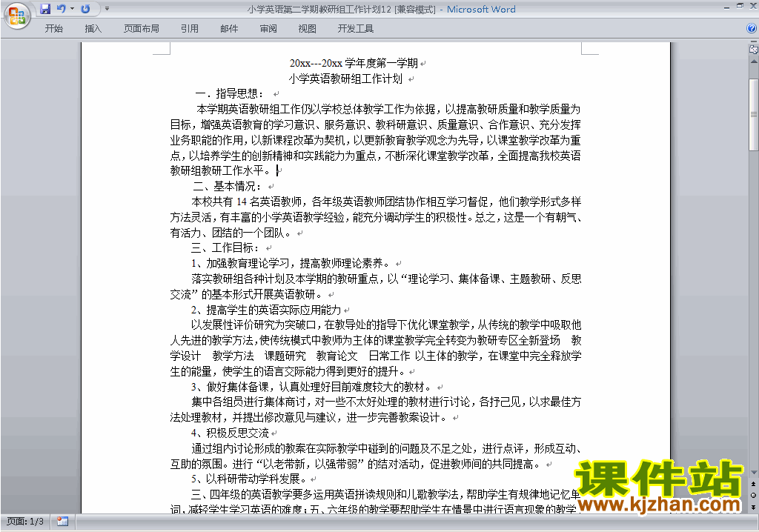Click the heading 二、基本情况:
This screenshot has width=759, height=532.
click(x=227, y=186)
